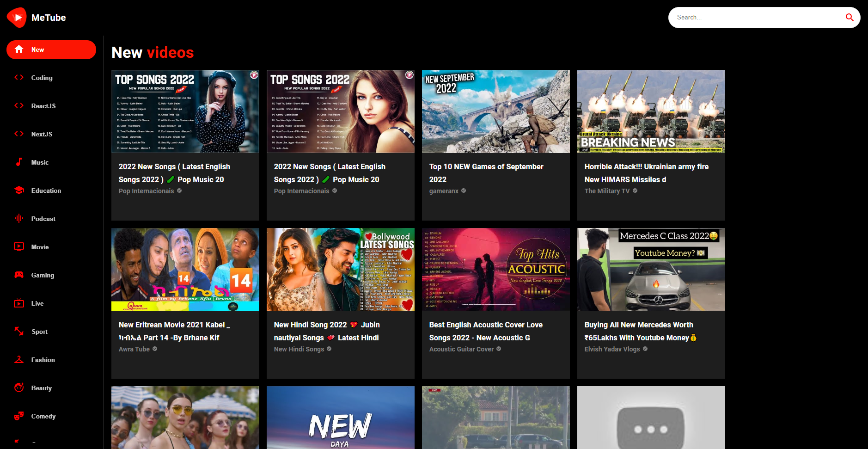The image size is (868, 449).
Task: Click the Beauty face icon
Action: 19,388
